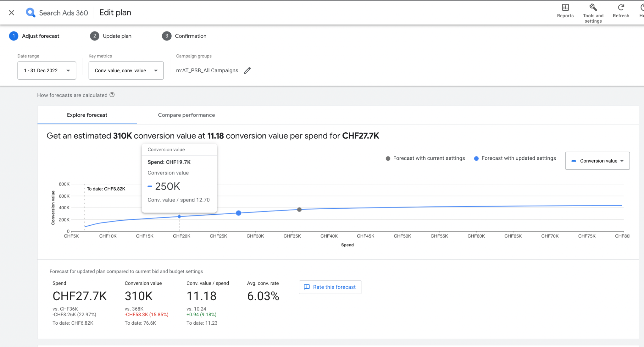Open the Reports panel icon
Screen dimensions: 644x347
565,7
